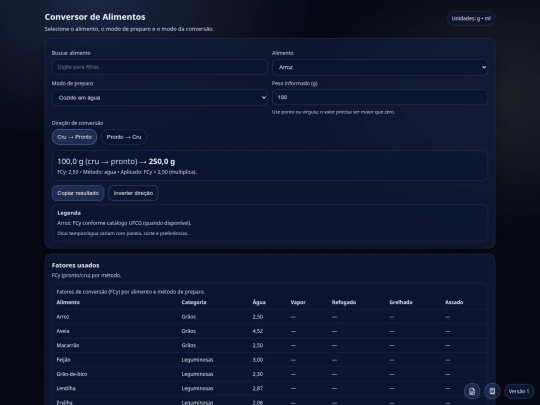Click the Grãos category in Aveia row
Image resolution: width=540 pixels, height=405 pixels.
point(189,331)
